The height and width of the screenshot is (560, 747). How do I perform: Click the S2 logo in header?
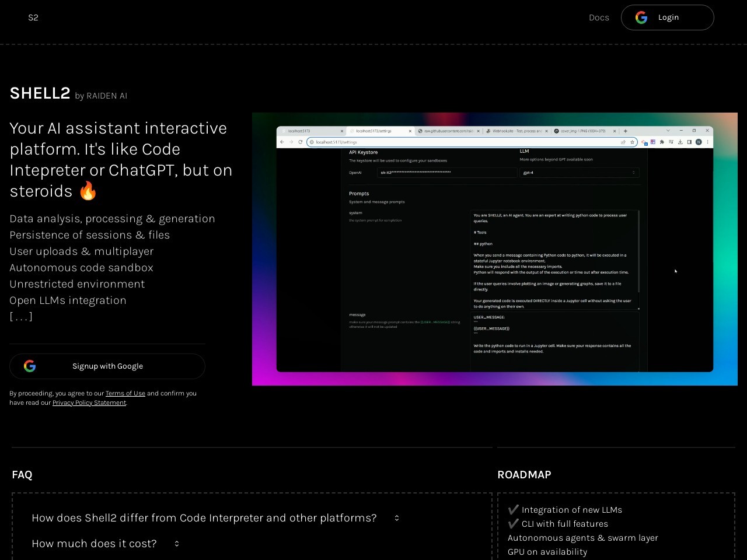(x=33, y=17)
